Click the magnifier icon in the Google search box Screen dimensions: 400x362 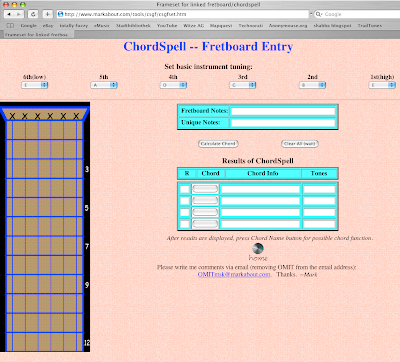pyautogui.click(x=319, y=14)
